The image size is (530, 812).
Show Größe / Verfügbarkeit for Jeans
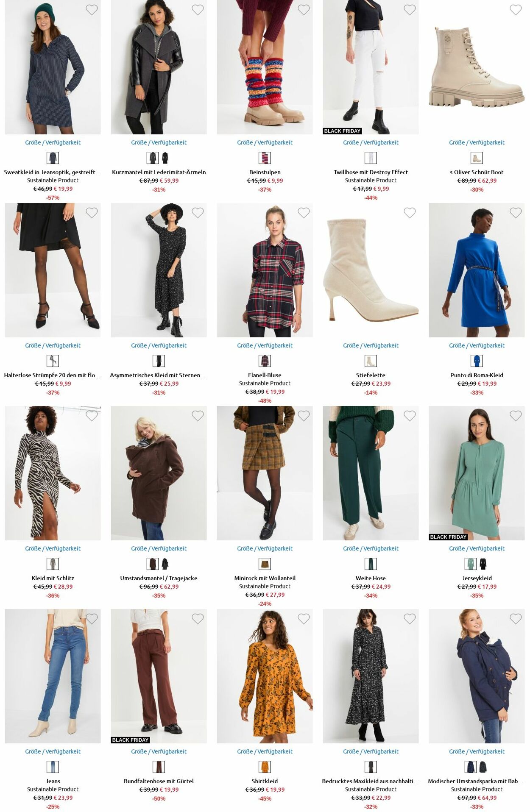pyautogui.click(x=53, y=751)
